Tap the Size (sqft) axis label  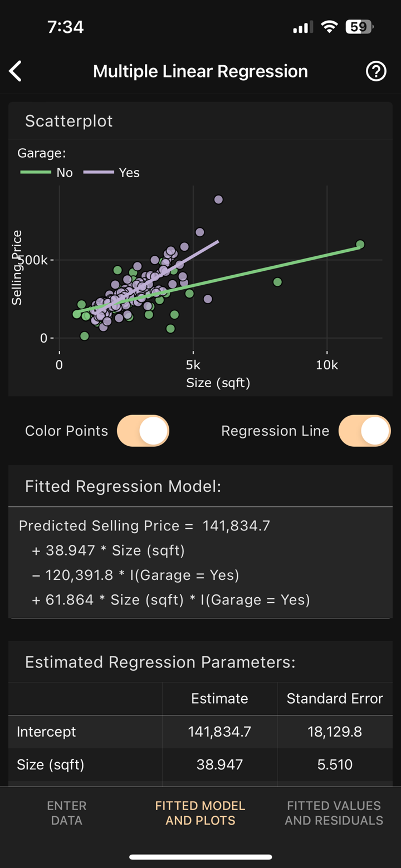coord(218,383)
